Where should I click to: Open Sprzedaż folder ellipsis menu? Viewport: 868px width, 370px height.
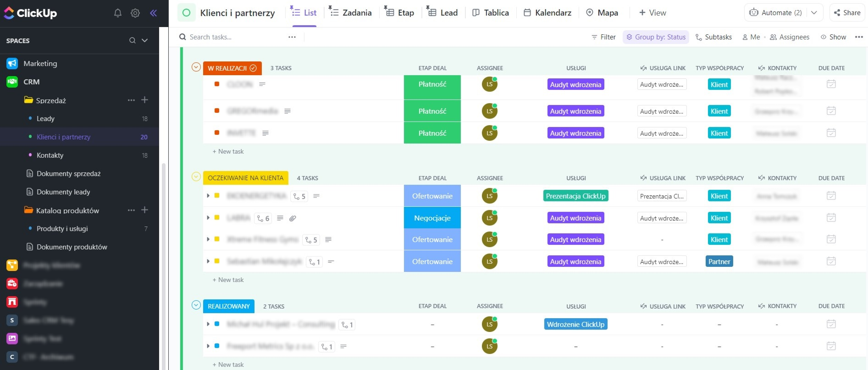point(131,100)
